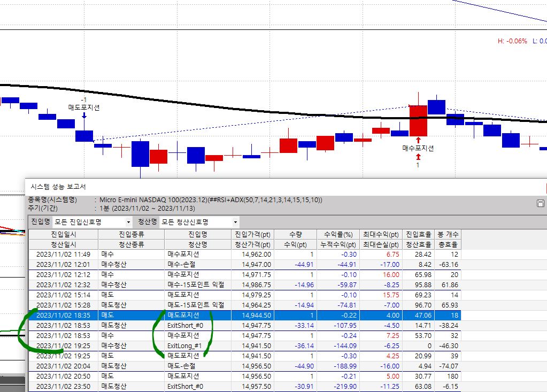Click the blue 매도포지션 sell arrow marker

pyautogui.click(x=84, y=115)
